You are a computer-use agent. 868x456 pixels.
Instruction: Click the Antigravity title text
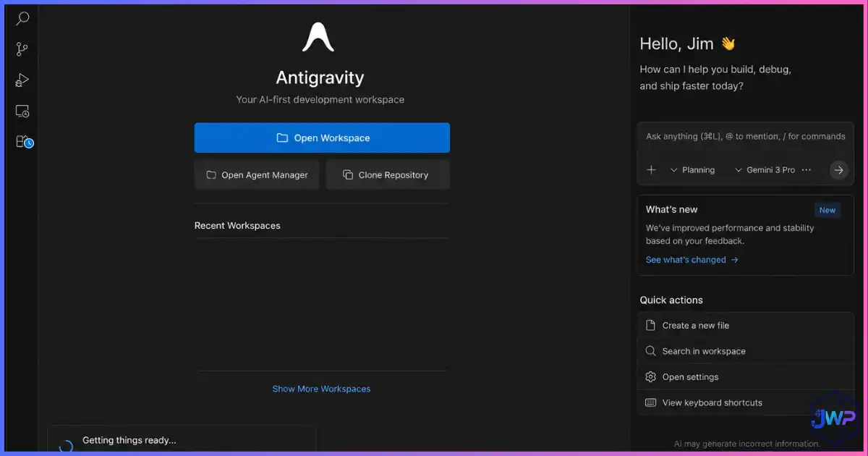coord(320,77)
